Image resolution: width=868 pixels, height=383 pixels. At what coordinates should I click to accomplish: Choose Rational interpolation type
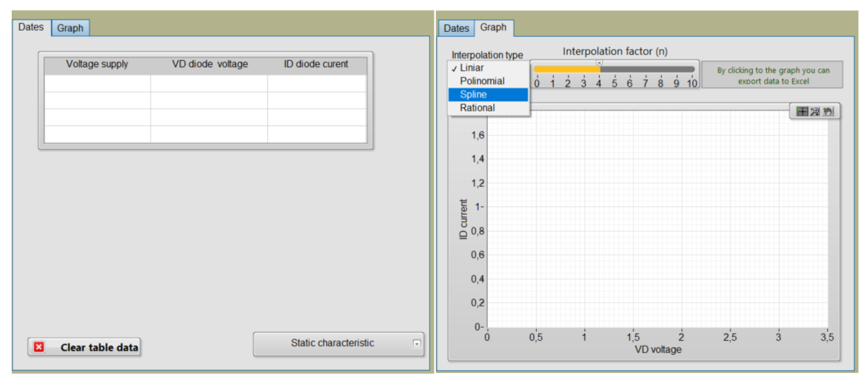pos(477,108)
